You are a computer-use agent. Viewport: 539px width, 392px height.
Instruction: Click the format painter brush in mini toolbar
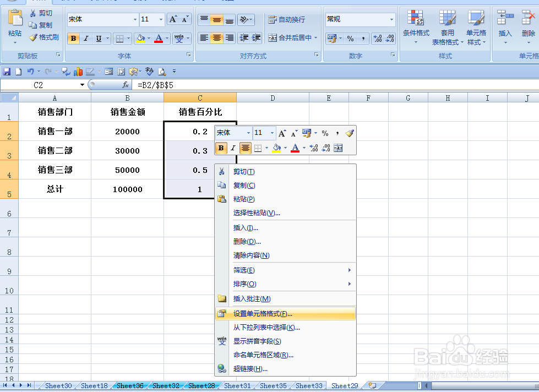pos(350,133)
